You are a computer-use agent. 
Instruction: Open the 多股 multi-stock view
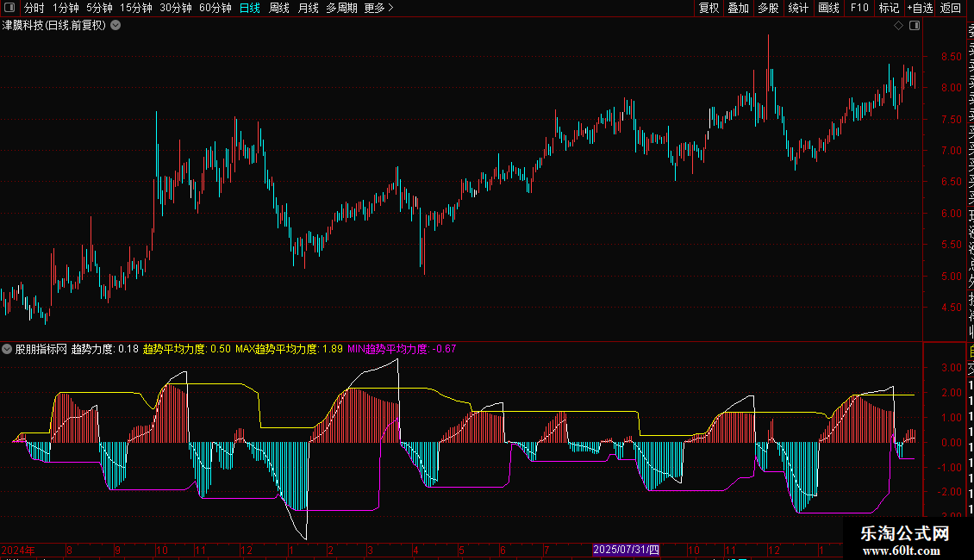point(768,8)
